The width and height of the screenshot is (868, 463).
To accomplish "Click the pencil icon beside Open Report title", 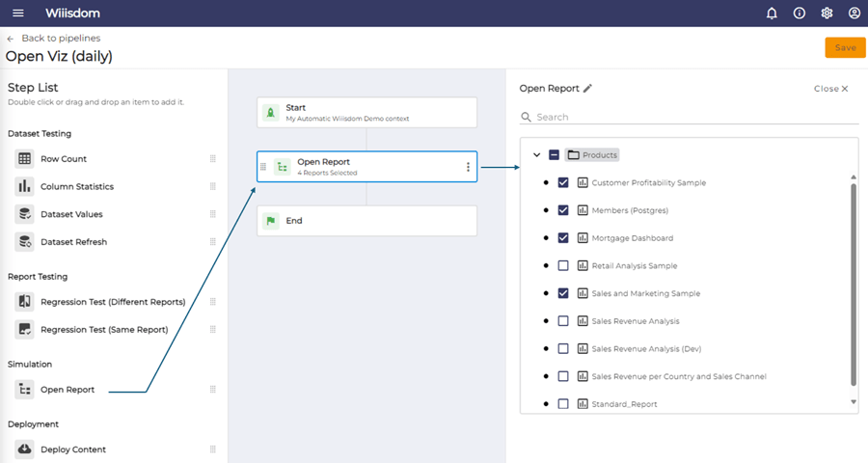I will click(x=588, y=88).
